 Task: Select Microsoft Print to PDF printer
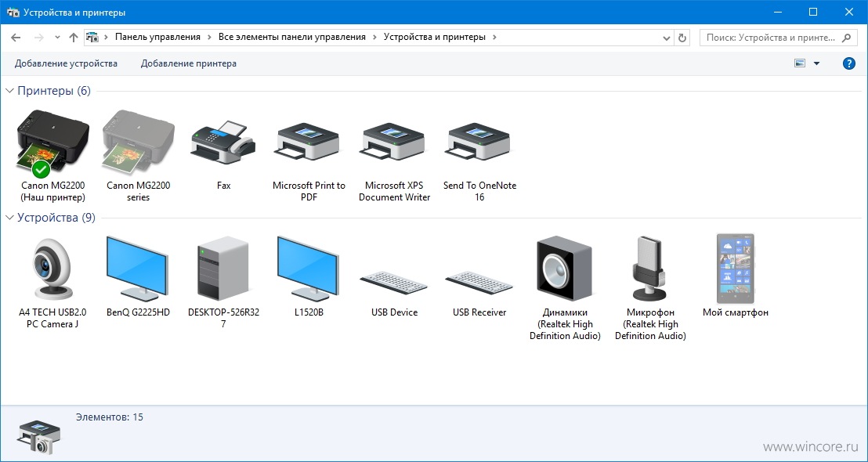(309, 143)
